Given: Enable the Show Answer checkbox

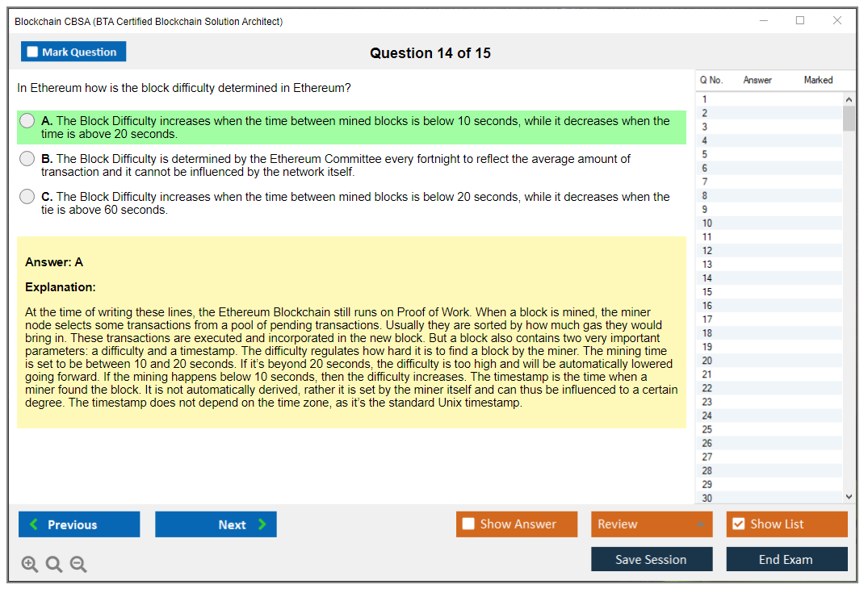Looking at the screenshot, I should click(x=468, y=524).
